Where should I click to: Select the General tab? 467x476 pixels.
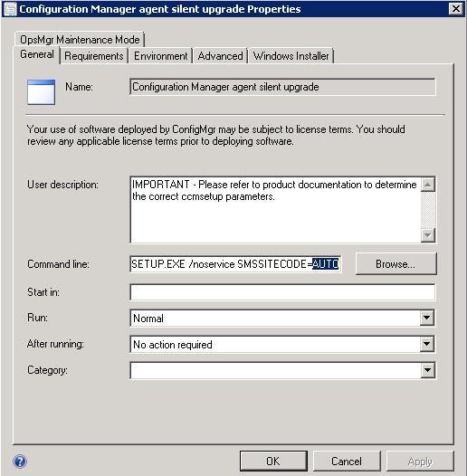[x=37, y=54]
